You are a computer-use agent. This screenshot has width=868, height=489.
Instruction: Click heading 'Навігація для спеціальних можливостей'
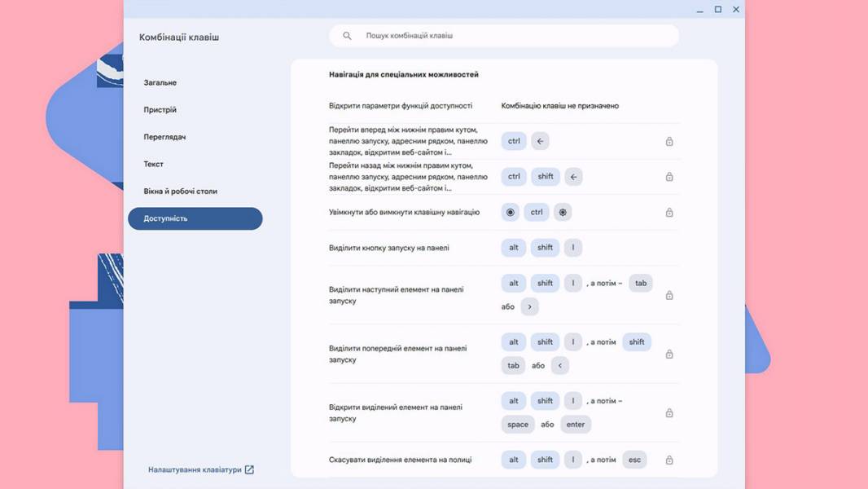(404, 74)
